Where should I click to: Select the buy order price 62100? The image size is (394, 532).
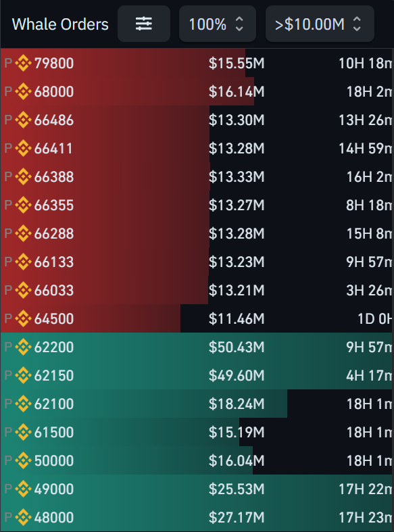[54, 404]
